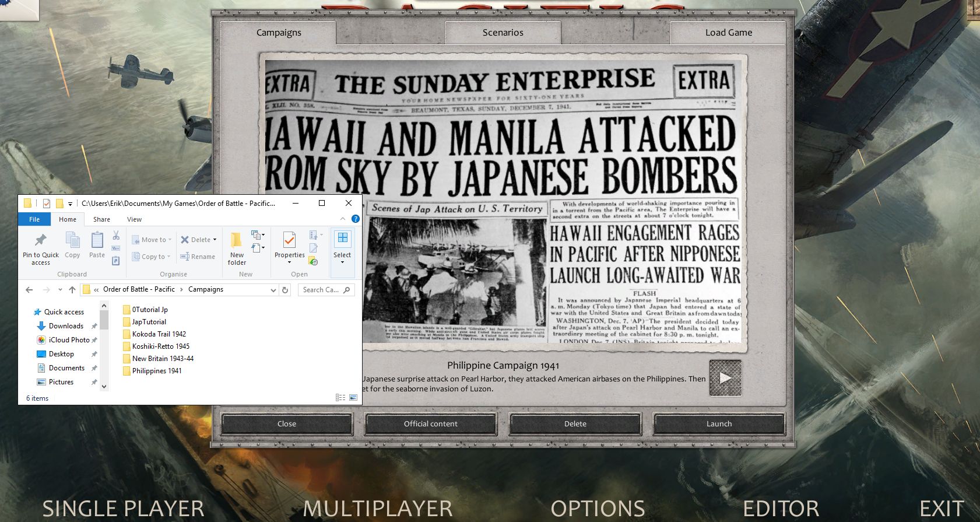The height and width of the screenshot is (522, 980).
Task: Select the Kokoda Trail 1942 folder
Action: [154, 334]
